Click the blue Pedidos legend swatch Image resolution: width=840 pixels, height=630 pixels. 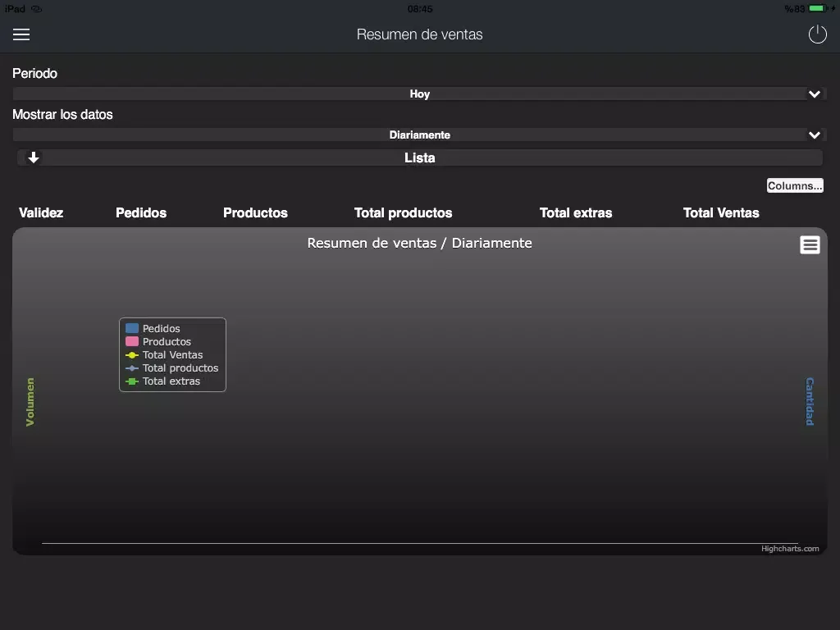132,328
